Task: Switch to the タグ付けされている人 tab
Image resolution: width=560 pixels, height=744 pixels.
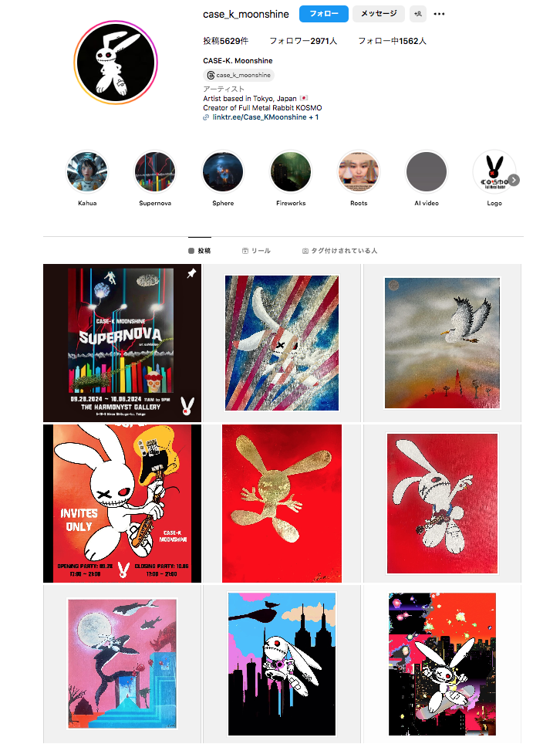Action: [x=339, y=251]
